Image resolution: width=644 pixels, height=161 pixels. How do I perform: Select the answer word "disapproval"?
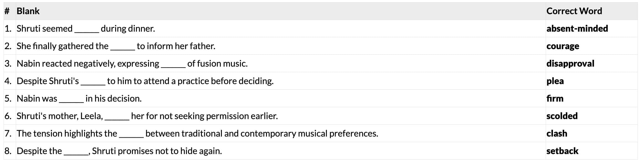pyautogui.click(x=570, y=64)
